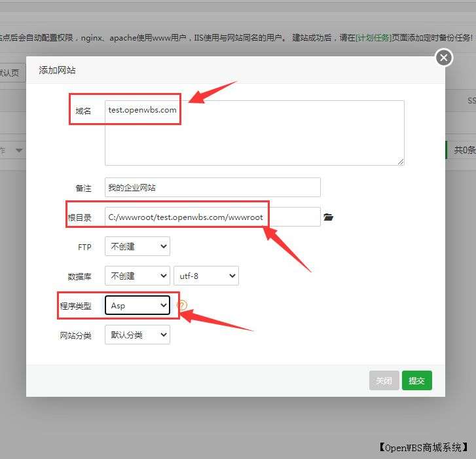Open folder browser beside root directory field

pyautogui.click(x=329, y=217)
